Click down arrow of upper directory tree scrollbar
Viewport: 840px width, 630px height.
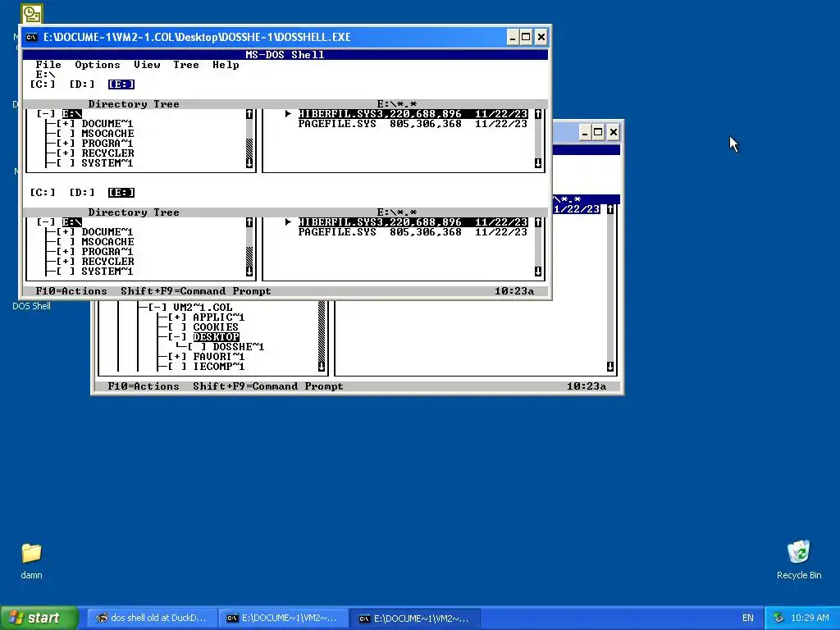coord(249,163)
